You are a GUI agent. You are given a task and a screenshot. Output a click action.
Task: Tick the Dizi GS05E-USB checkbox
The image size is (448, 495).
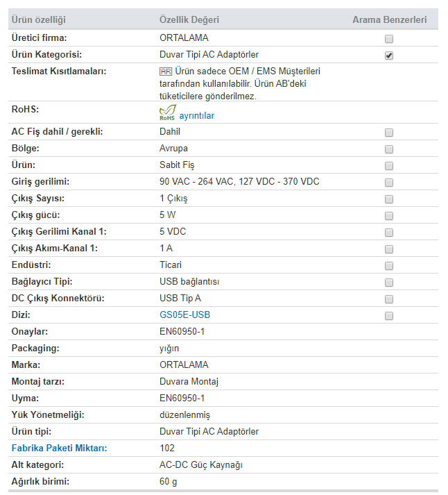[389, 316]
